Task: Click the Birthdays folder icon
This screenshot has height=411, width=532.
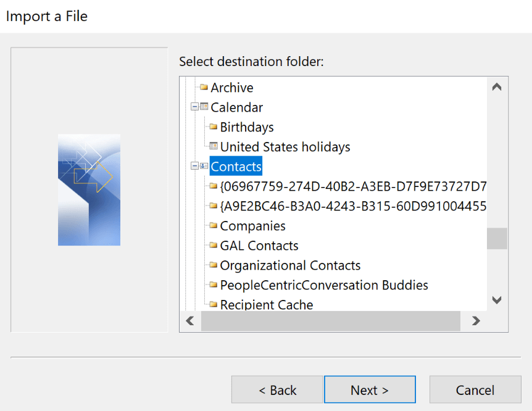Action: click(214, 127)
